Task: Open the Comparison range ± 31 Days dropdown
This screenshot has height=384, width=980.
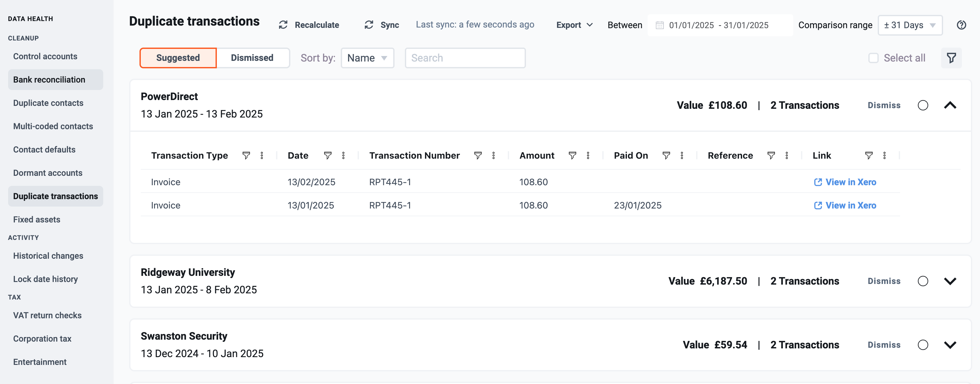Action: (910, 25)
